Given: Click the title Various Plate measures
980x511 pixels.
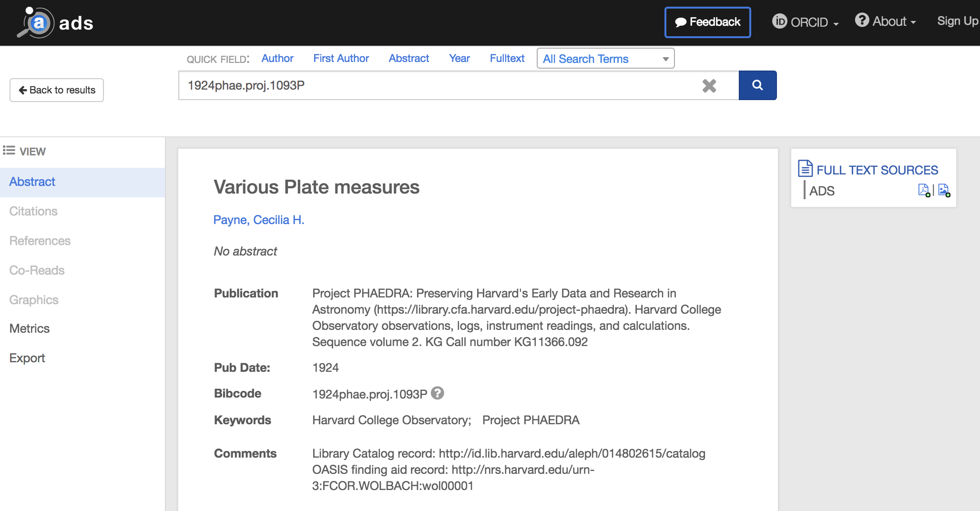Looking at the screenshot, I should pos(316,187).
